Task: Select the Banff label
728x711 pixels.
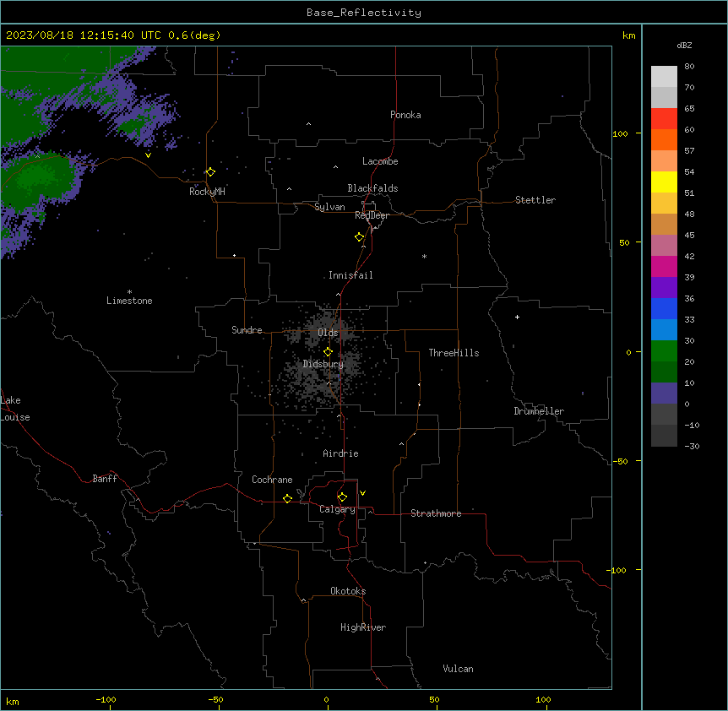Action: (x=105, y=479)
